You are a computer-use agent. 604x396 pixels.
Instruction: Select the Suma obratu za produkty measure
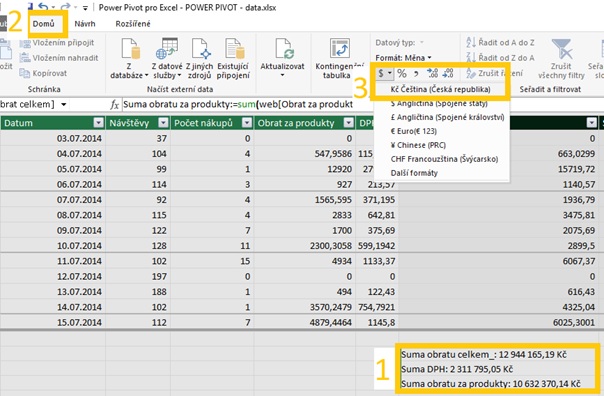[x=498, y=384]
